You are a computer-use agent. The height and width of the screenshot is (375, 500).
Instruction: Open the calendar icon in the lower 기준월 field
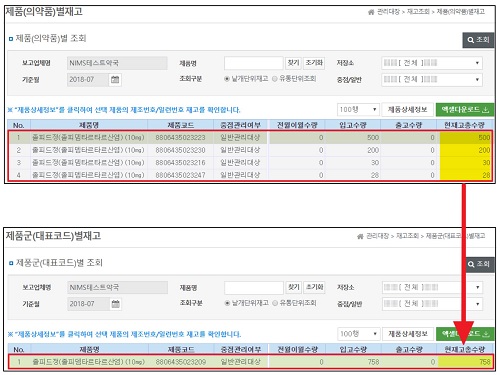(x=115, y=304)
